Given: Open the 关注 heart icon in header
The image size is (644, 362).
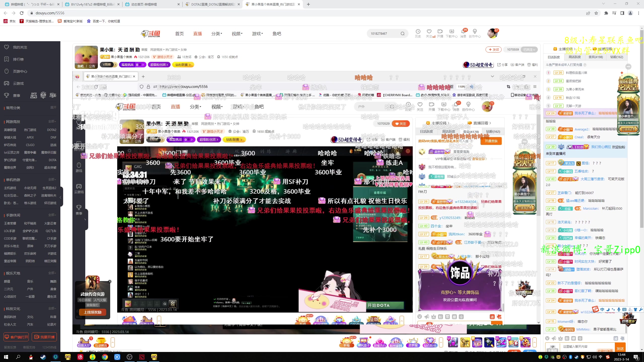Looking at the screenshot, I should coord(429,31).
